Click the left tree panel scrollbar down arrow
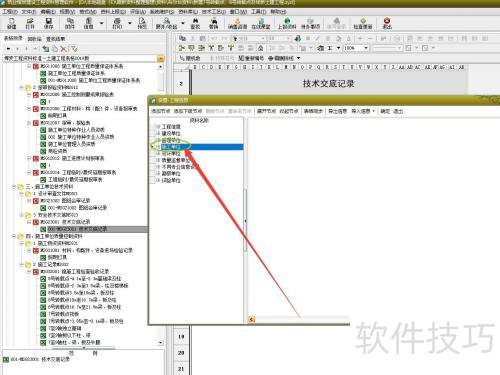Image resolution: width=500 pixels, height=375 pixels. point(161,343)
